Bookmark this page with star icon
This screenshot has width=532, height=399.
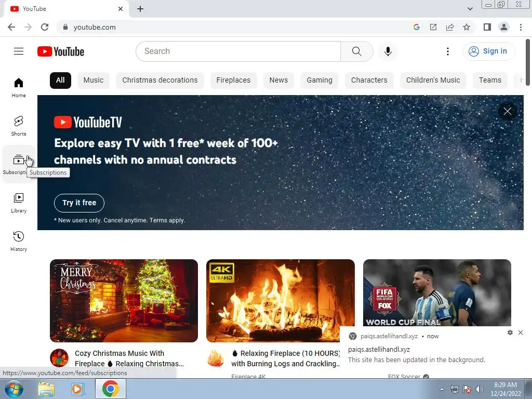[x=467, y=27]
